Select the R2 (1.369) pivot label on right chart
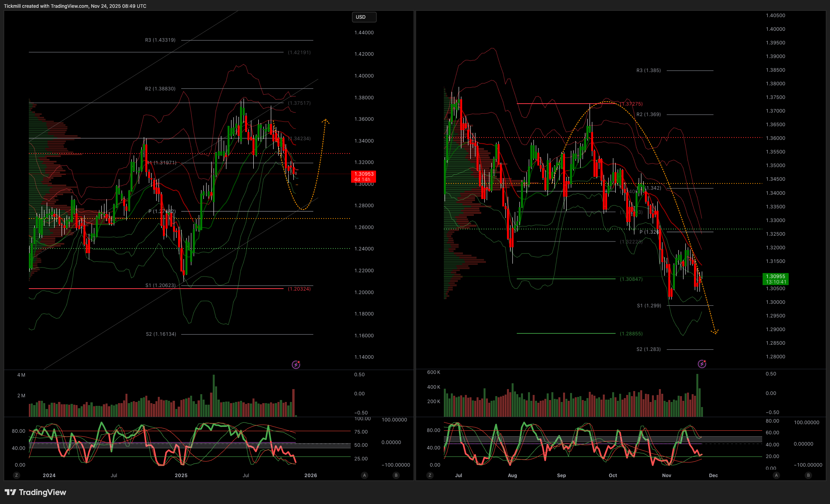This screenshot has width=830, height=504. [648, 115]
